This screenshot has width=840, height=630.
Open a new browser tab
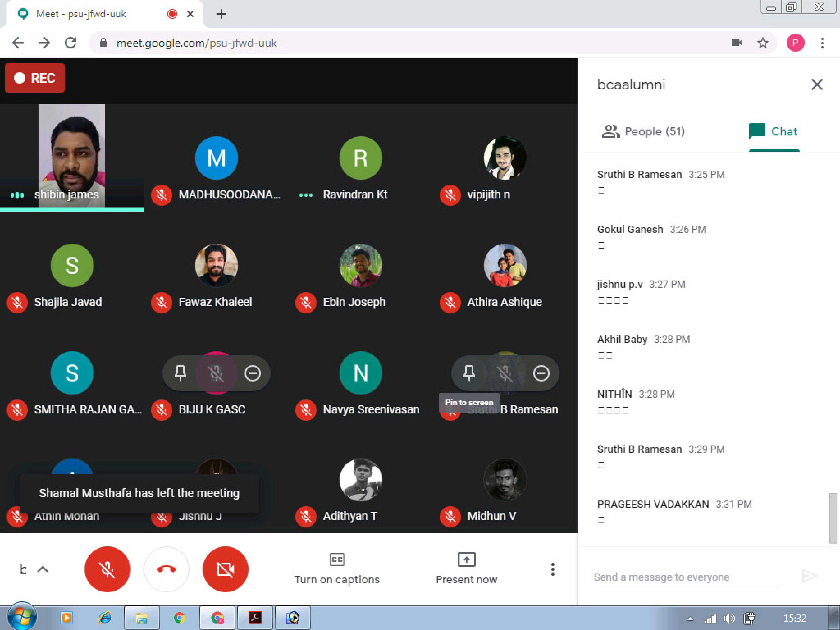coord(221,14)
